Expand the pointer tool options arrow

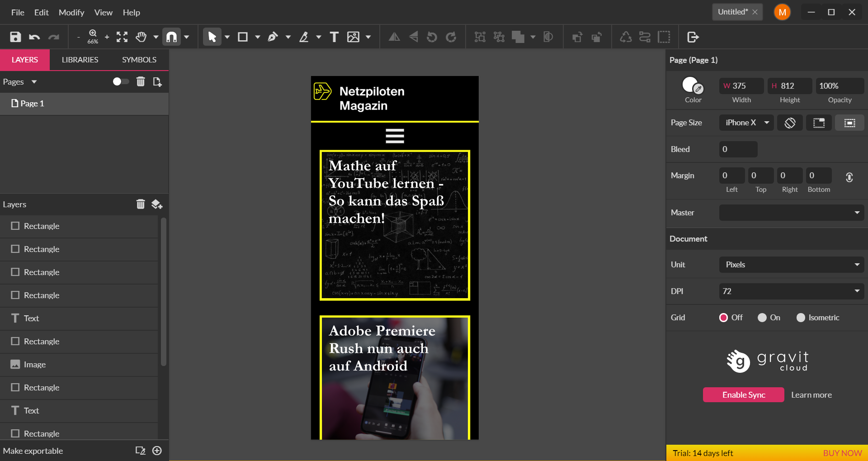click(x=227, y=37)
